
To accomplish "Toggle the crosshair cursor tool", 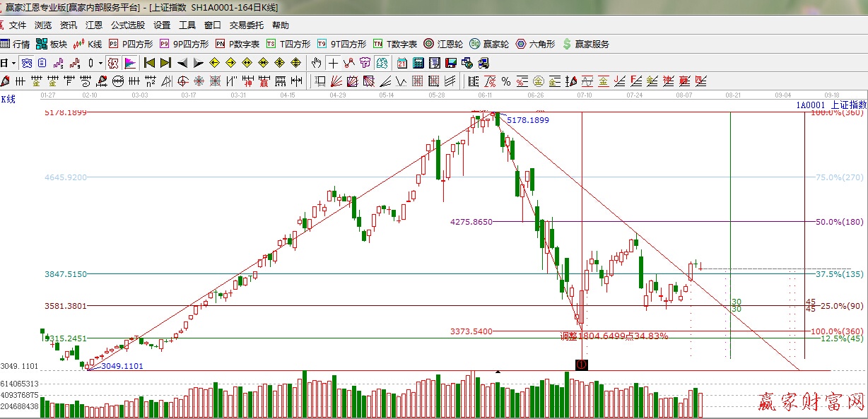I will click(x=333, y=63).
